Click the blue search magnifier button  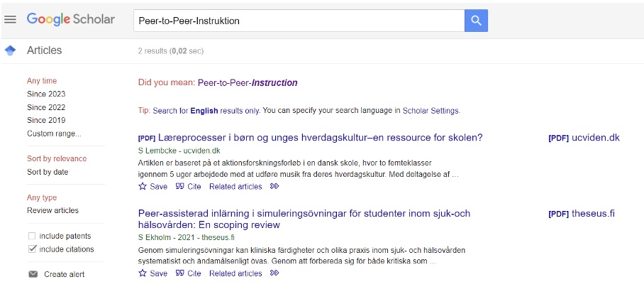click(x=476, y=21)
